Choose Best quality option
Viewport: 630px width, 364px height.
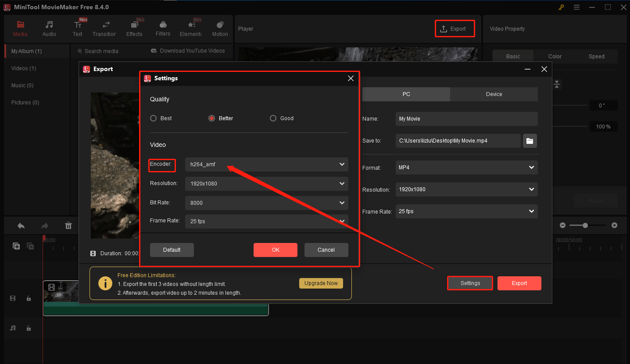tap(154, 118)
